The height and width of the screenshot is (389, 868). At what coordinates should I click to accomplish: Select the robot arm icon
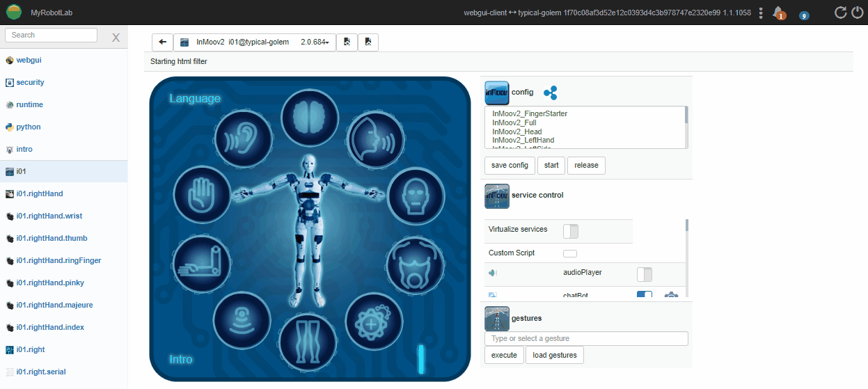[201, 263]
